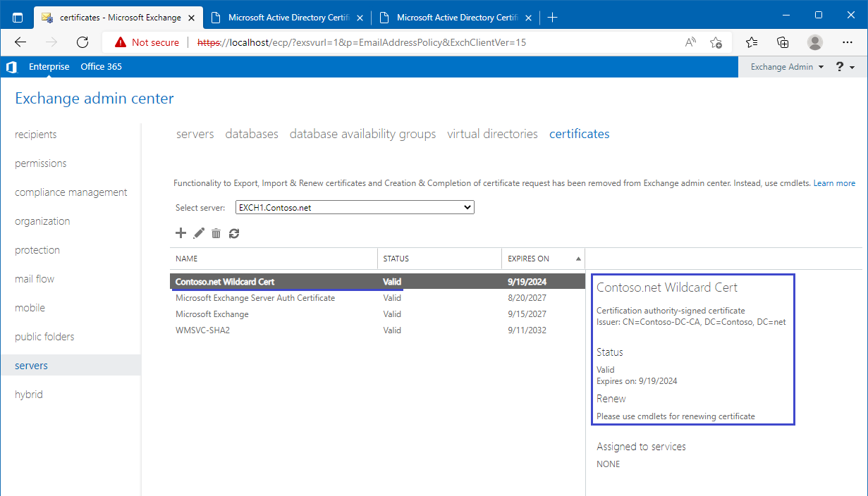Select the certificates sub-tab
Screen dimensions: 868x496
point(580,134)
